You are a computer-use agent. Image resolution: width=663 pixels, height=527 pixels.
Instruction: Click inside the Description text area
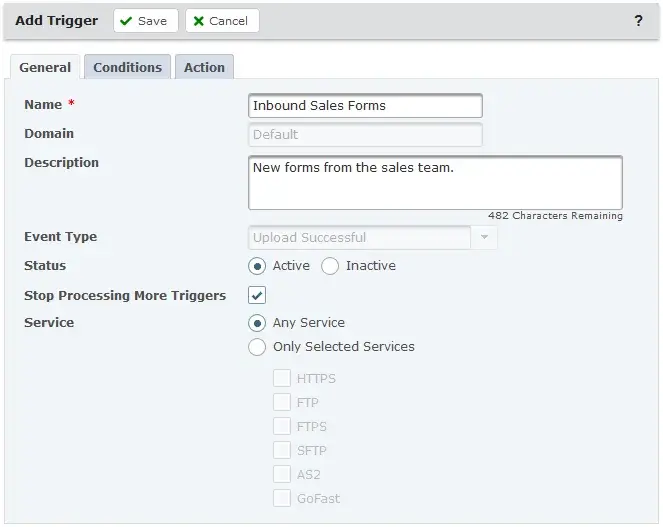pos(435,182)
